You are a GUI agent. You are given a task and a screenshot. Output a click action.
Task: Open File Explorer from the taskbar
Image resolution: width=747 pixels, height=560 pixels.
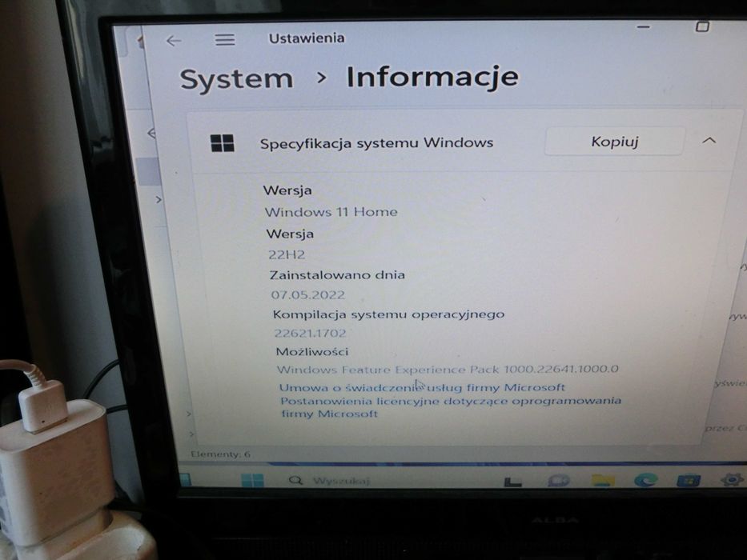pos(603,480)
